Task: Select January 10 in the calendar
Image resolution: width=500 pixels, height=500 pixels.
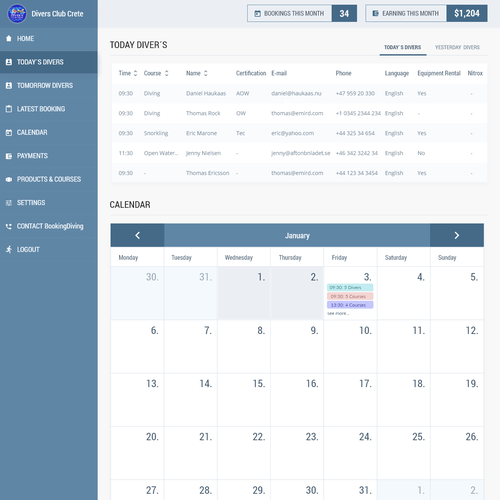Action: pyautogui.click(x=350, y=346)
